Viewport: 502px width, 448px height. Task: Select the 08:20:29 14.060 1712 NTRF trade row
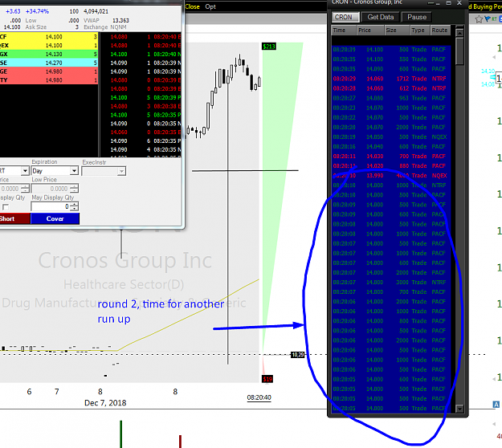click(x=391, y=79)
